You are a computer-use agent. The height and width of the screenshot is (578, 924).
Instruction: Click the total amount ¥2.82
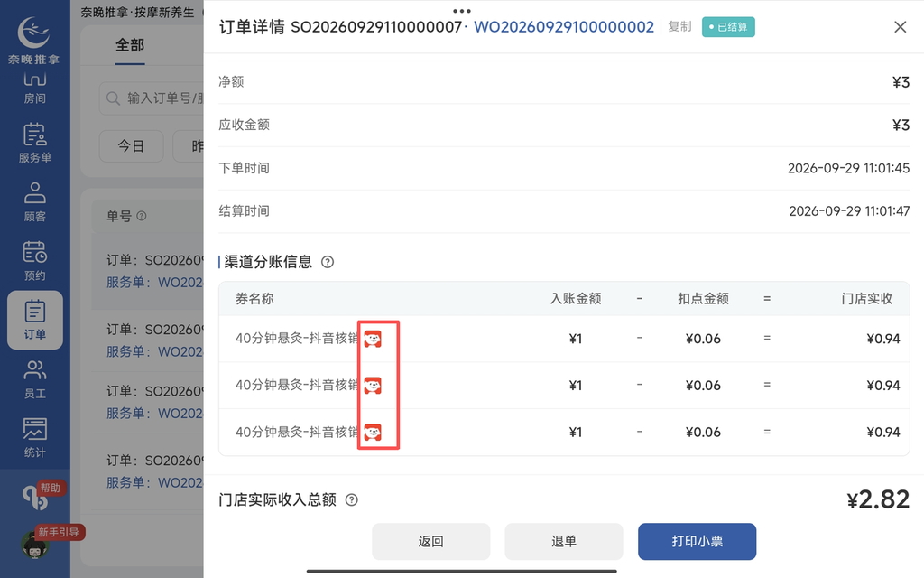click(x=878, y=500)
